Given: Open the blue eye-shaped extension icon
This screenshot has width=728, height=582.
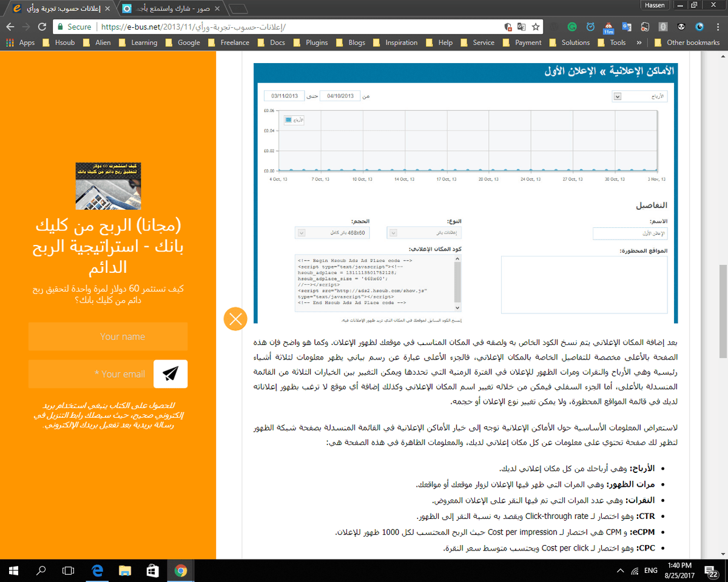Looking at the screenshot, I should (699, 27).
